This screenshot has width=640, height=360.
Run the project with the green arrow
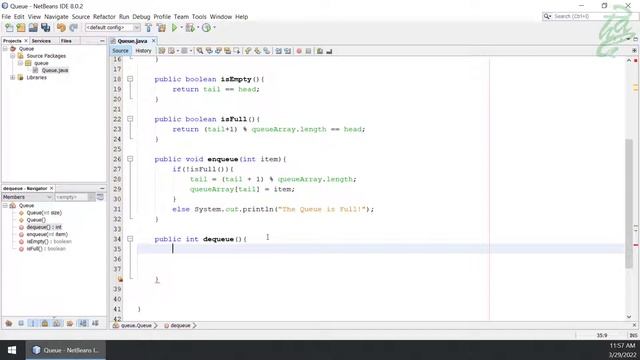pyautogui.click(x=174, y=28)
